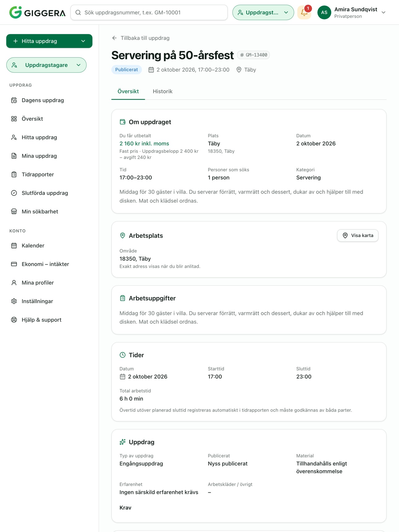
Task: Expand the Amira Sundqvist account menu chevron
Action: click(x=384, y=12)
